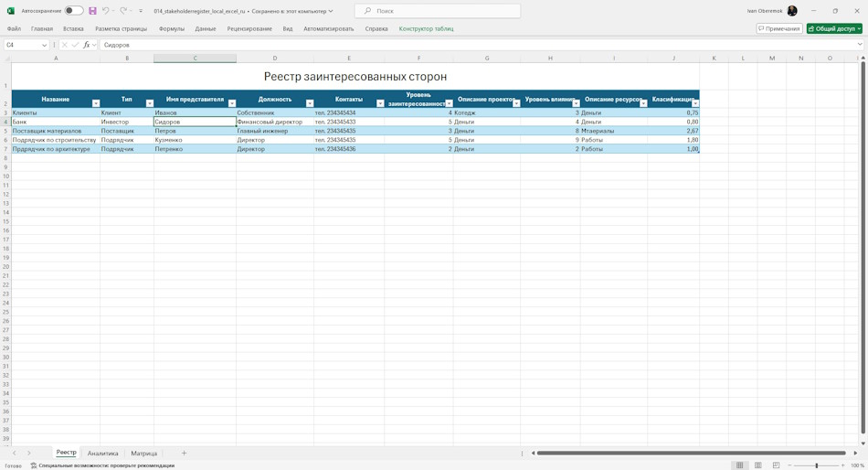Confirm entry with checkmark icon
This screenshot has width=868, height=470.
pyautogui.click(x=75, y=45)
